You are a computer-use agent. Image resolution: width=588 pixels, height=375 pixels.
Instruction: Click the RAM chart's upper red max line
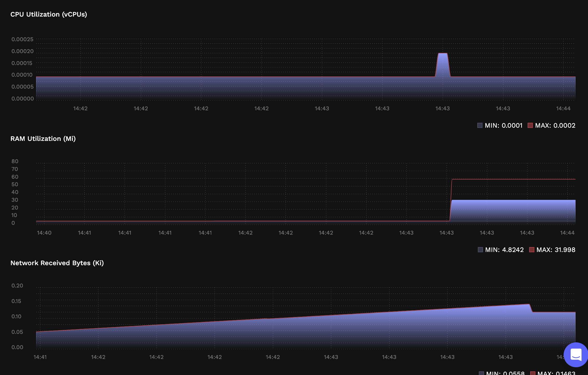[x=513, y=179]
